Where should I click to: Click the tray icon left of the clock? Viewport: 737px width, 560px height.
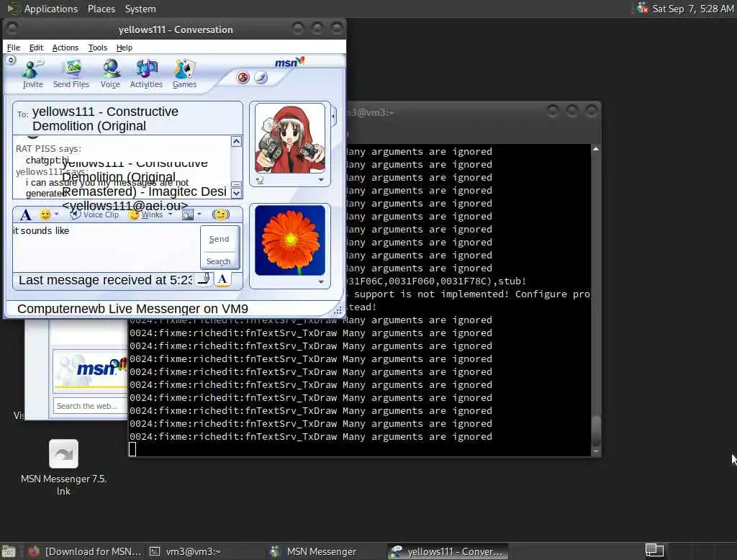pos(642,8)
